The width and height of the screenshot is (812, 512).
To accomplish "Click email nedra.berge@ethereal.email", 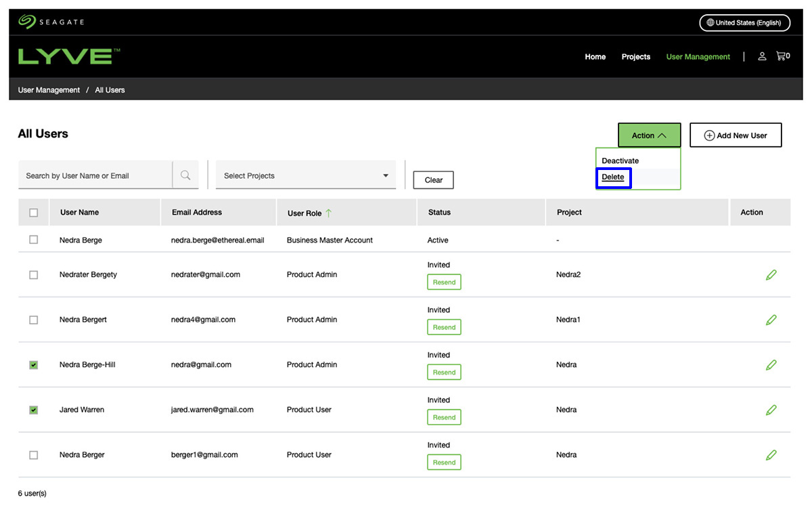I will pyautogui.click(x=217, y=240).
